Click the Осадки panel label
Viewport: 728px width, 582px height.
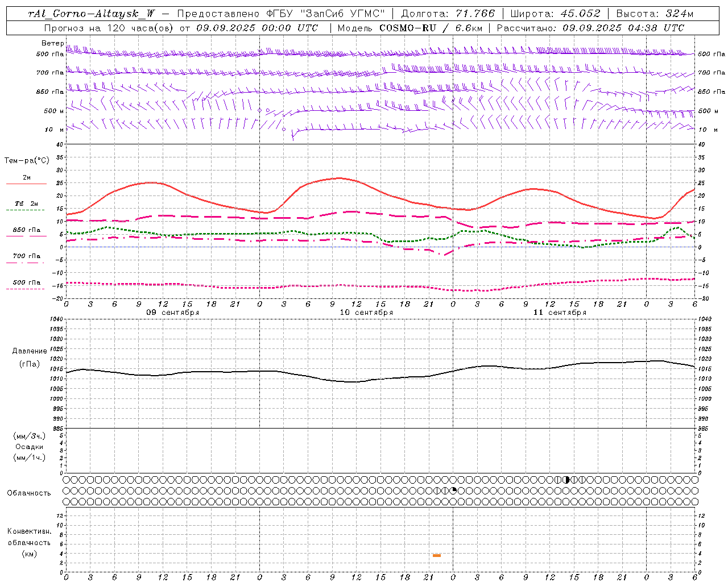pyautogui.click(x=30, y=447)
